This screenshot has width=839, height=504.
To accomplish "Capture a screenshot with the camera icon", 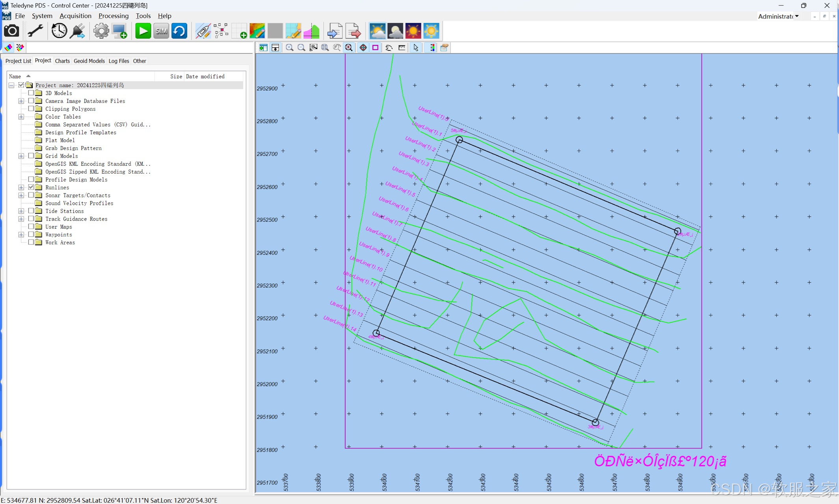I will pos(11,31).
